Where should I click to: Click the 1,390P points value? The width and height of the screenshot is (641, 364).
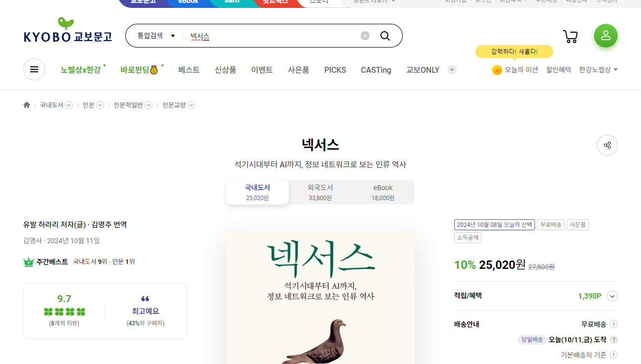click(589, 296)
